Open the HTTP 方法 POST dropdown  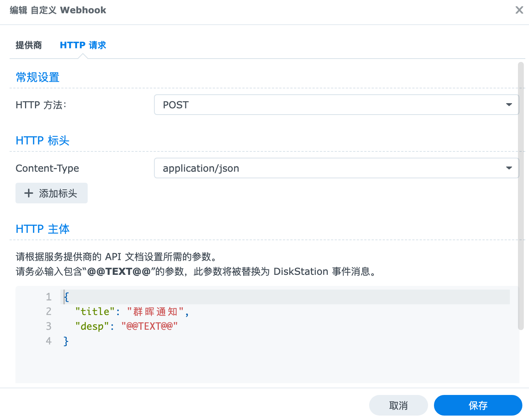(336, 105)
